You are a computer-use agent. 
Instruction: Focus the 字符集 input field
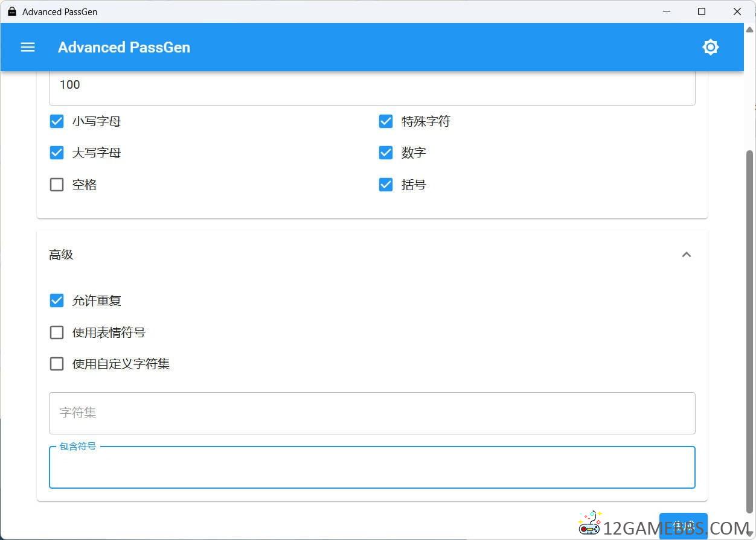pos(372,413)
